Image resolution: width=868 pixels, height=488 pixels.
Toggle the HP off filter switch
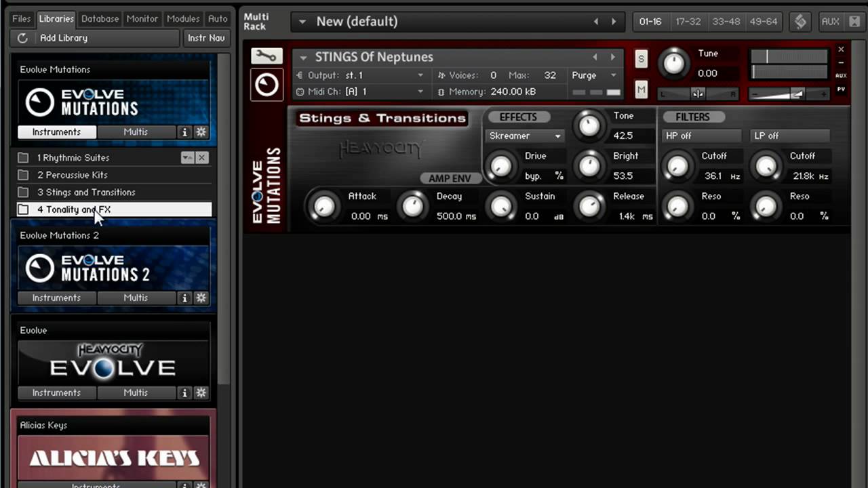tap(701, 136)
